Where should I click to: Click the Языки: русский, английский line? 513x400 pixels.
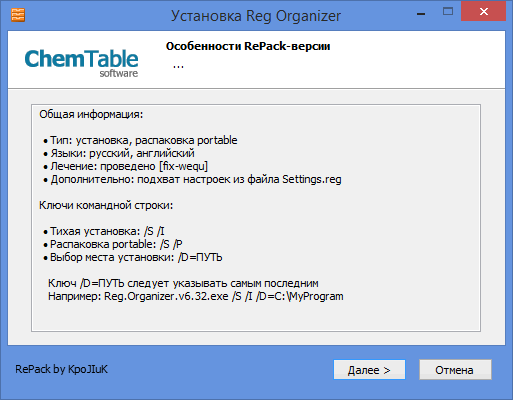pyautogui.click(x=119, y=153)
